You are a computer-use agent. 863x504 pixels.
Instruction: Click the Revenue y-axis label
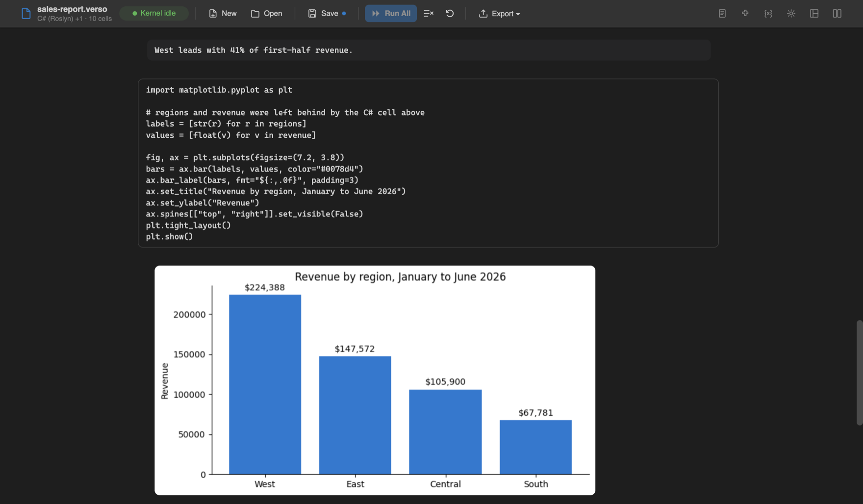[x=165, y=381]
